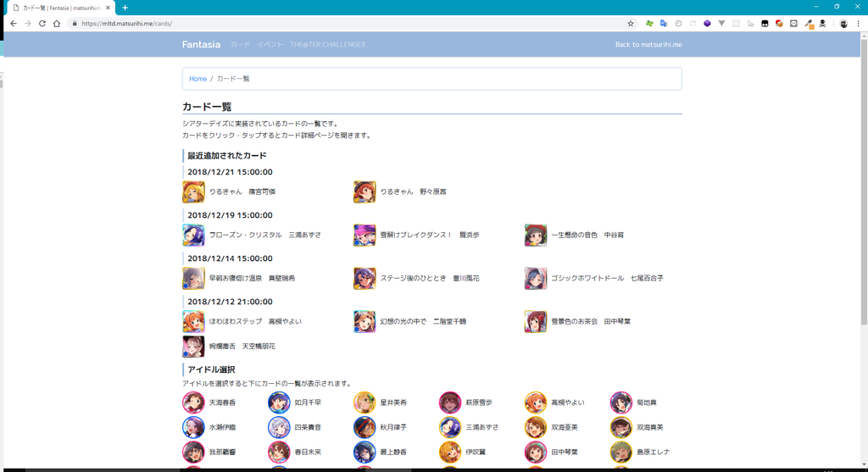Select idol 菊地真 avatar

click(x=621, y=403)
